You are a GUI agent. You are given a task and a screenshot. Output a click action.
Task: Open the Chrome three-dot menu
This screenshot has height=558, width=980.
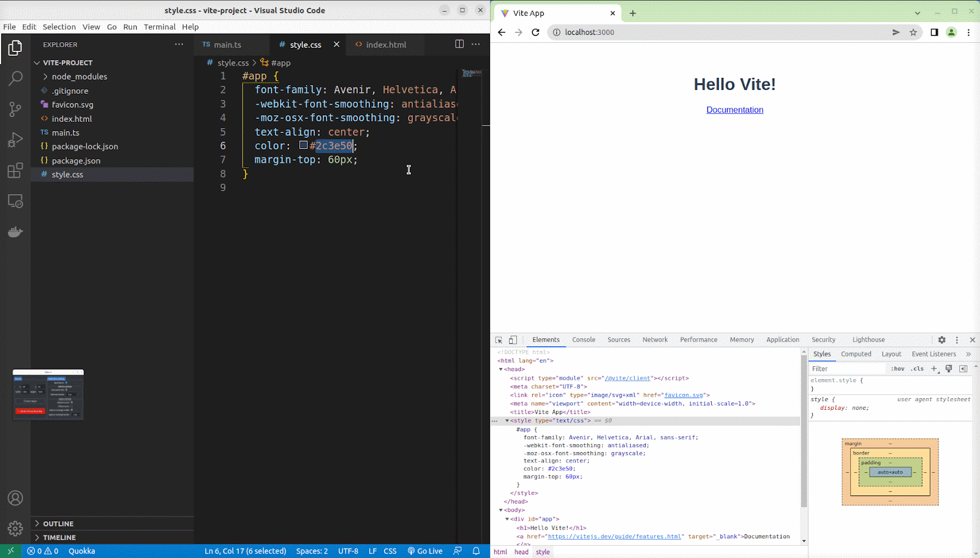[968, 32]
